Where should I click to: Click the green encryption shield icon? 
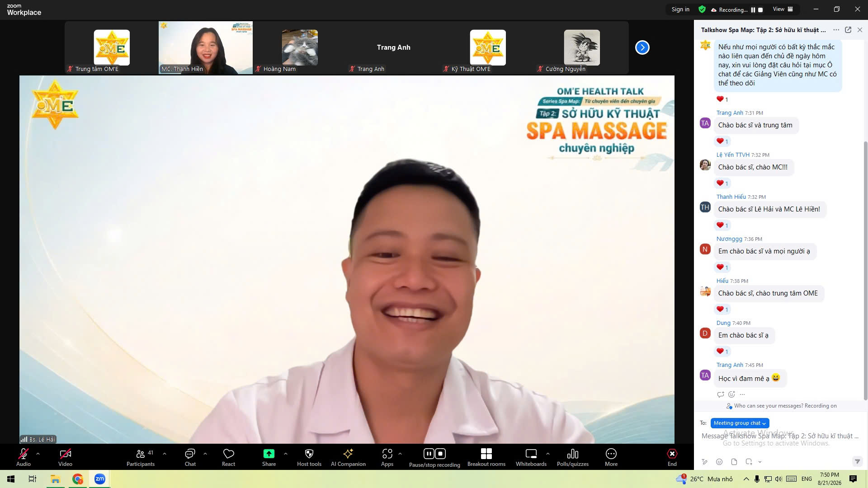tap(702, 9)
